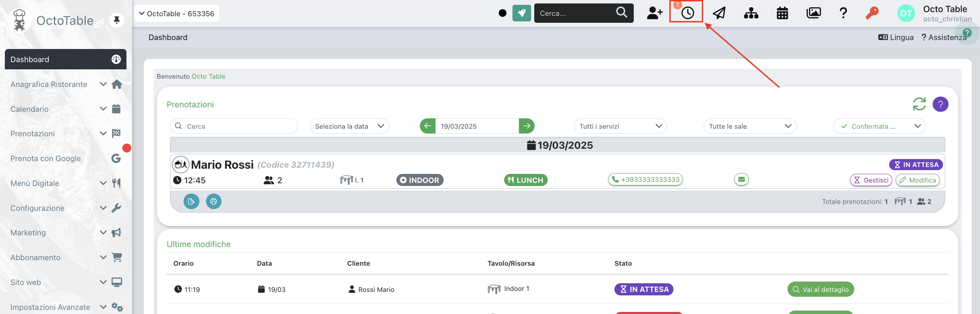
Task: Click Vai al dettaglio for Rossi Mario
Action: point(820,289)
